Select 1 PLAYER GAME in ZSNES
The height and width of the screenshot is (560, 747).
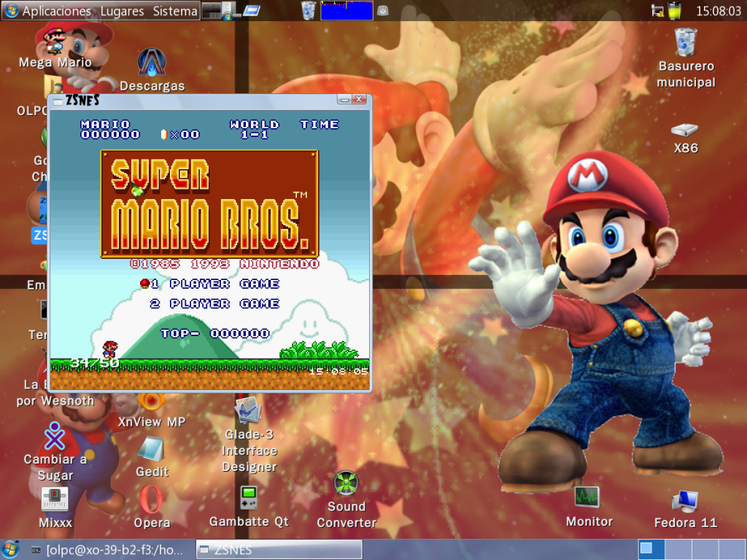(x=214, y=284)
